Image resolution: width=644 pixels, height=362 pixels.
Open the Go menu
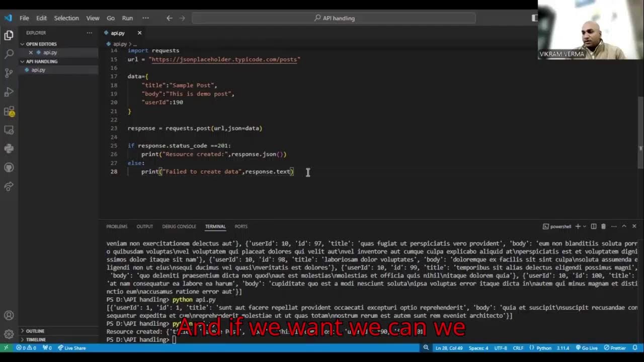coord(111,18)
